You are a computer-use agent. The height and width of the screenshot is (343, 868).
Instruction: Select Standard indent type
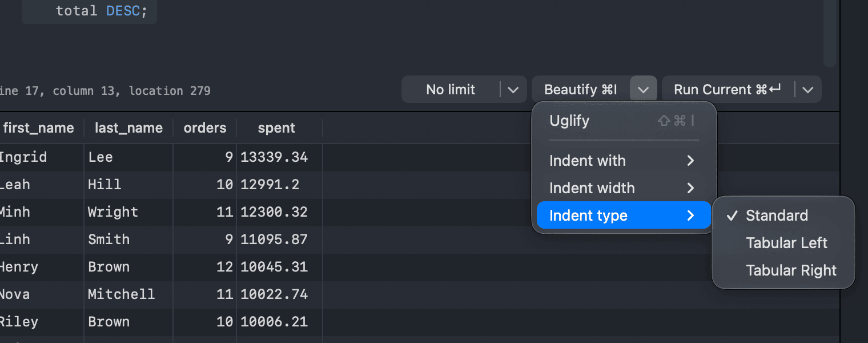pyautogui.click(x=783, y=216)
